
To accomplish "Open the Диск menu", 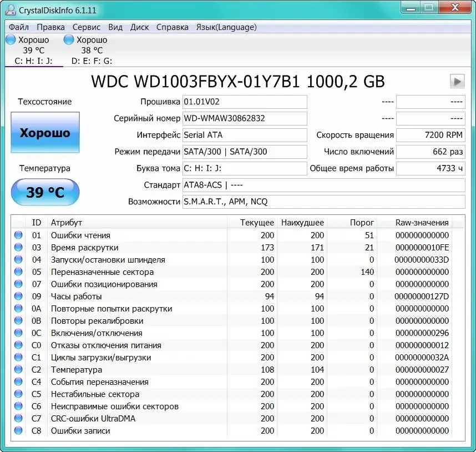I will (x=139, y=27).
